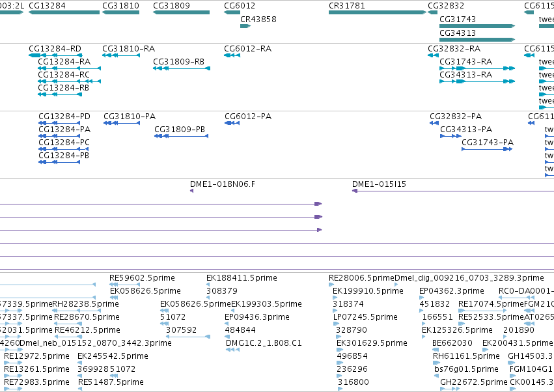Screen dimensions: 554x392
Task: Click feature 307592
Action: pyautogui.click(x=188, y=337)
